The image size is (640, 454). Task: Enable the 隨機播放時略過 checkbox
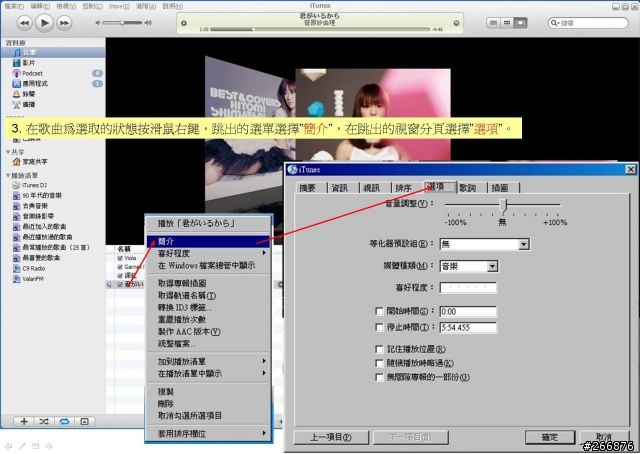coord(379,363)
